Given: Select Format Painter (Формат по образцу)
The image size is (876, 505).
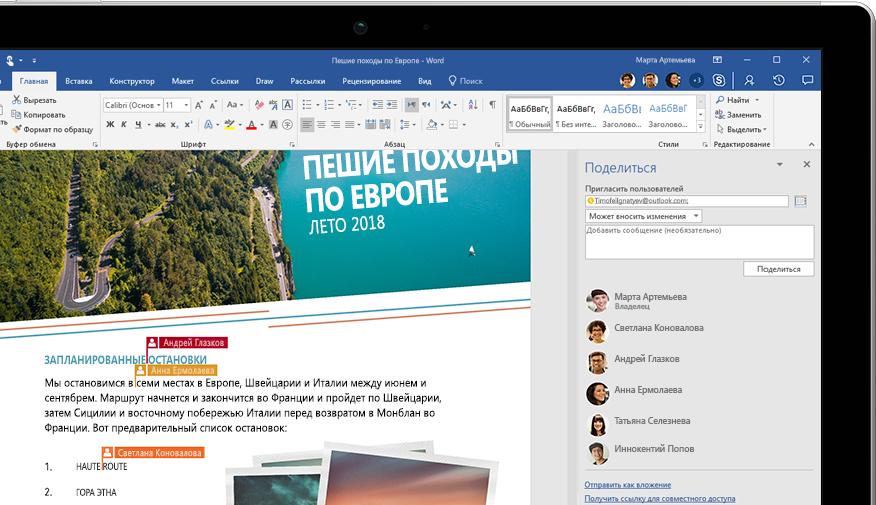Looking at the screenshot, I should (x=52, y=129).
